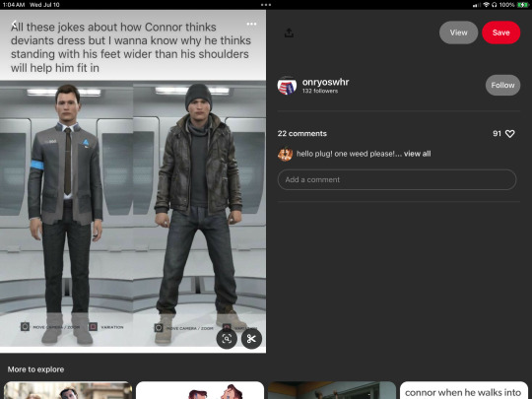Tap the back arrow on the pin
This screenshot has height=399, width=532.
coord(14,24)
